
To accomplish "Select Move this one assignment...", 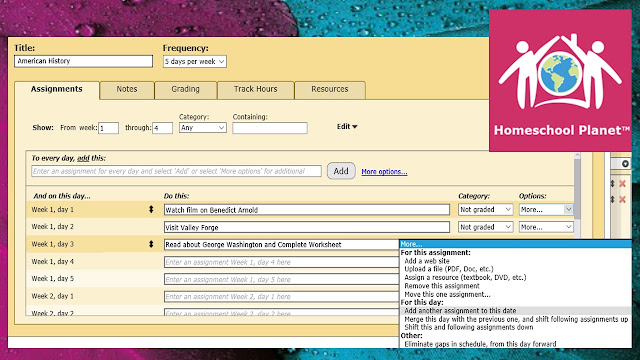I will tap(447, 294).
